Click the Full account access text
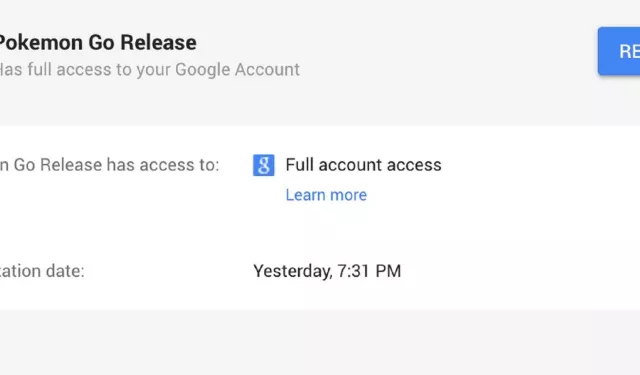 click(x=363, y=165)
